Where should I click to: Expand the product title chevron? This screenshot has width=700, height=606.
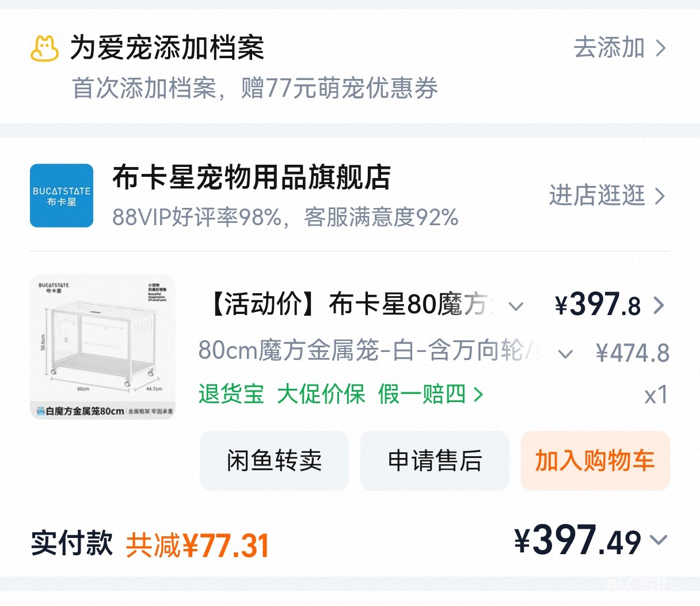(516, 306)
